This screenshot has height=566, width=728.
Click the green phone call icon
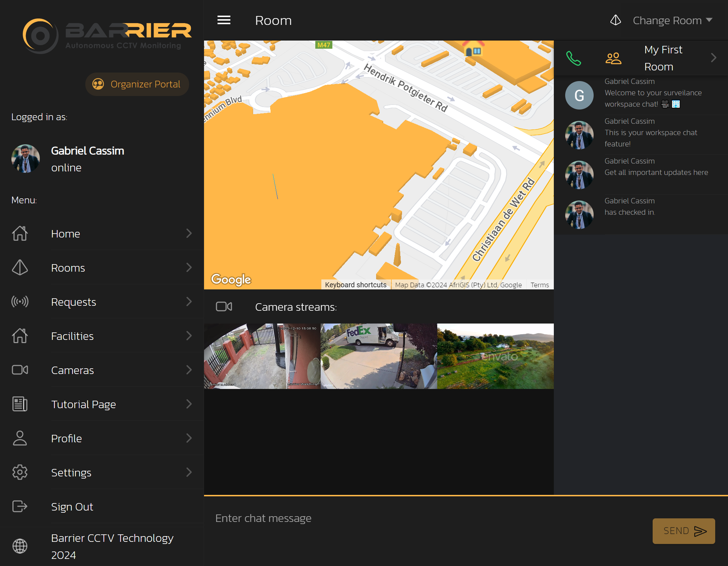click(573, 58)
